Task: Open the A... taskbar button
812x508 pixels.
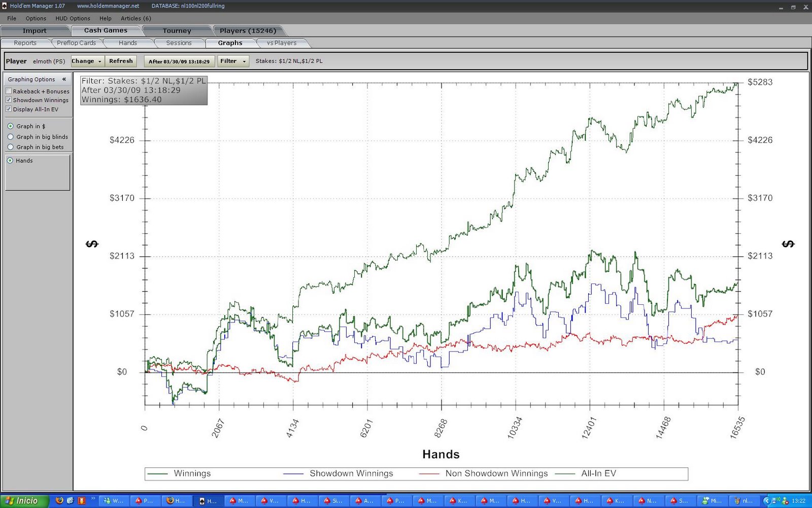Action: 365,501
